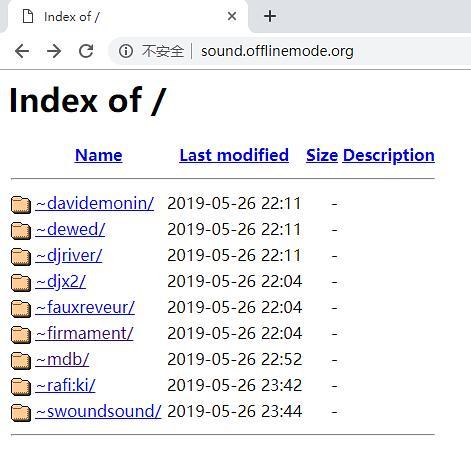Image resolution: width=471 pixels, height=465 pixels.
Task: Open a new tab with plus icon
Action: click(270, 16)
